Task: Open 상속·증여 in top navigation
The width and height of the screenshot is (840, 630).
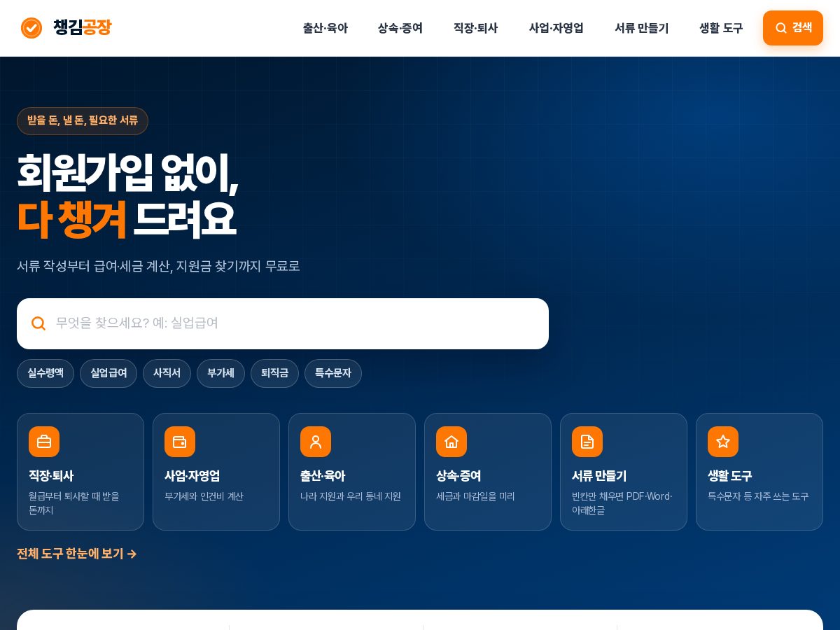Action: pyautogui.click(x=400, y=28)
